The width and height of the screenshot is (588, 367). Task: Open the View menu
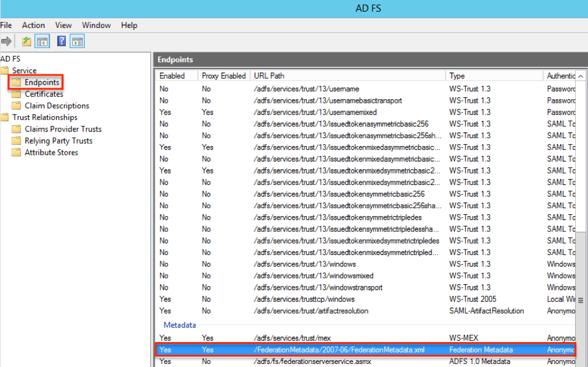coord(63,25)
